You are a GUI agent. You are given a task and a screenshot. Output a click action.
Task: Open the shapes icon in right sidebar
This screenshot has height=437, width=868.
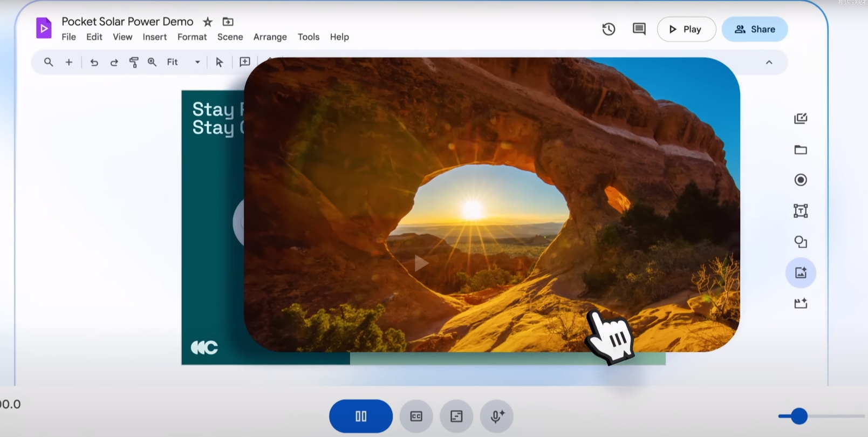pyautogui.click(x=801, y=242)
